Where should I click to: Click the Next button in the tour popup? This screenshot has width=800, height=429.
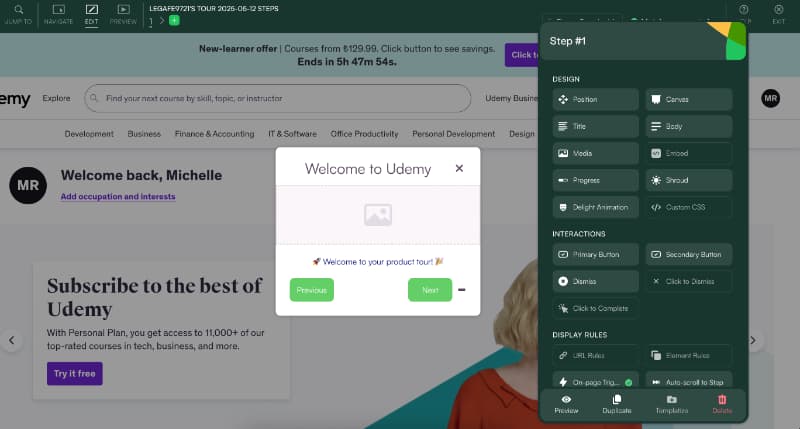pos(430,290)
